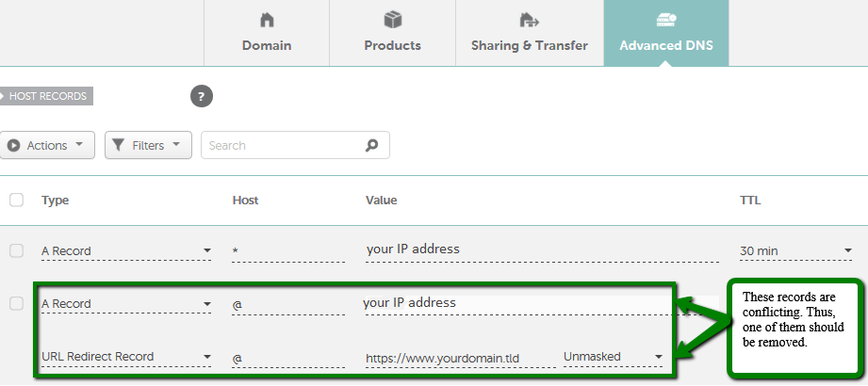Expand the 30 min TTL dropdown

795,251
